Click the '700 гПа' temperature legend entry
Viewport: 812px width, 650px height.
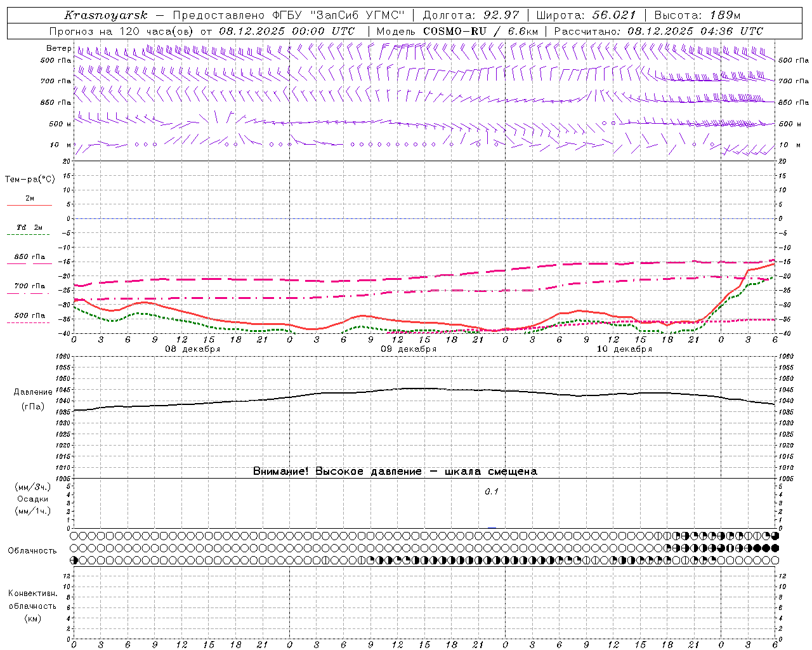pos(30,286)
